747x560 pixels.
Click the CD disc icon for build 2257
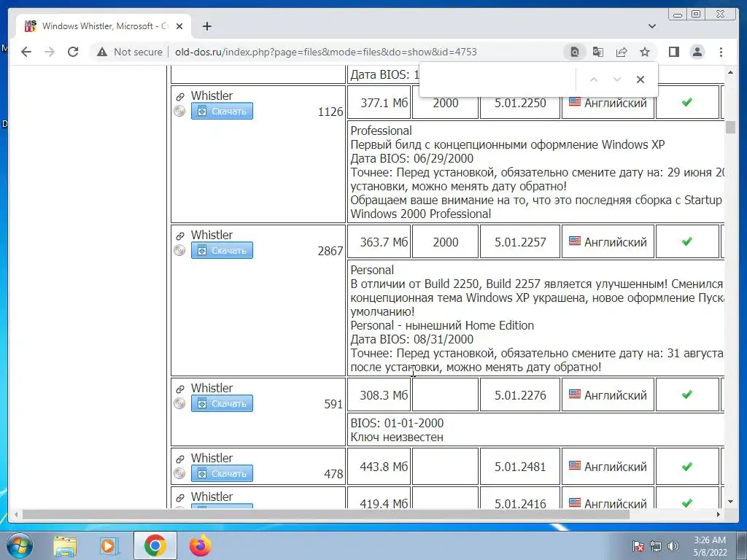point(179,250)
